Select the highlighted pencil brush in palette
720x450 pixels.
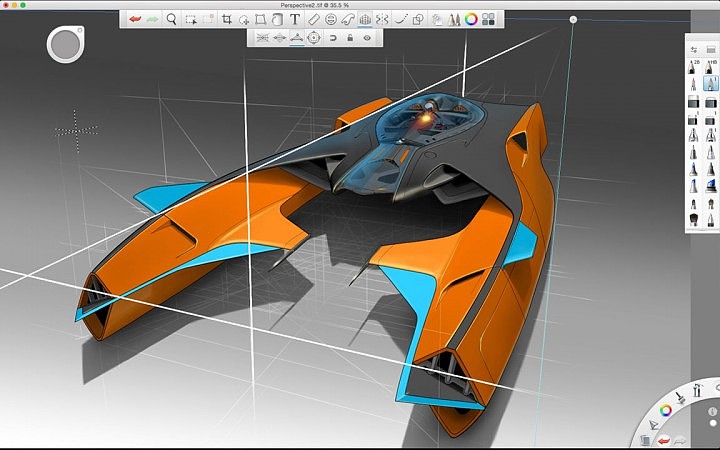pyautogui.click(x=711, y=83)
